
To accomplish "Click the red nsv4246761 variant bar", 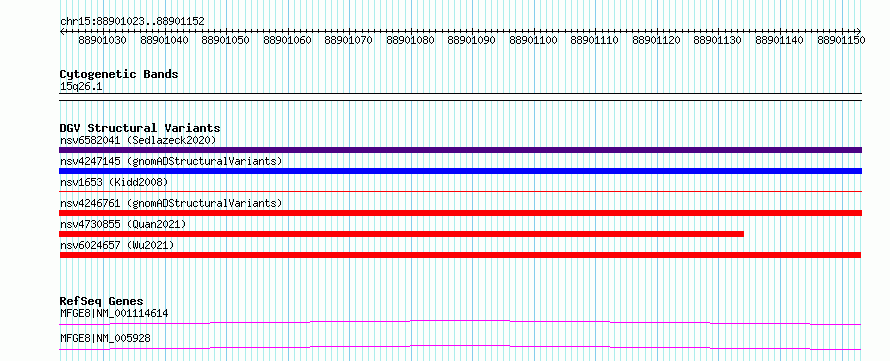I will (x=460, y=213).
